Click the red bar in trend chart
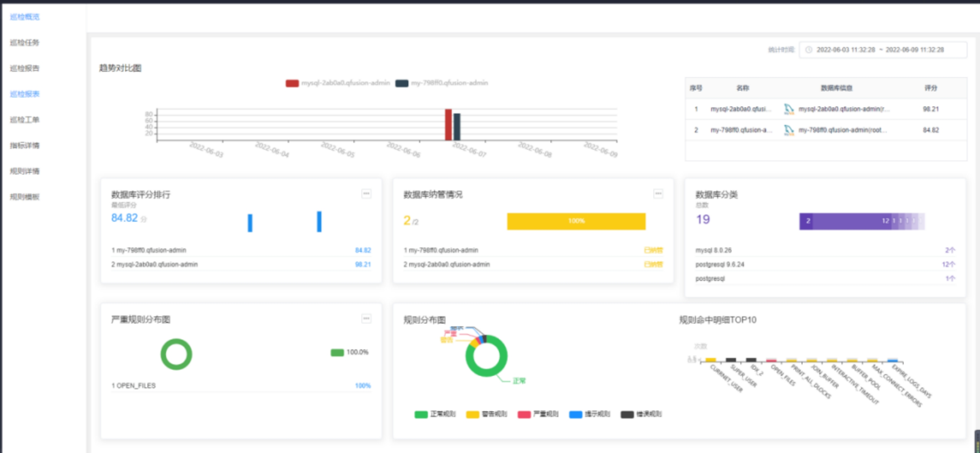980x453 pixels. (x=448, y=125)
